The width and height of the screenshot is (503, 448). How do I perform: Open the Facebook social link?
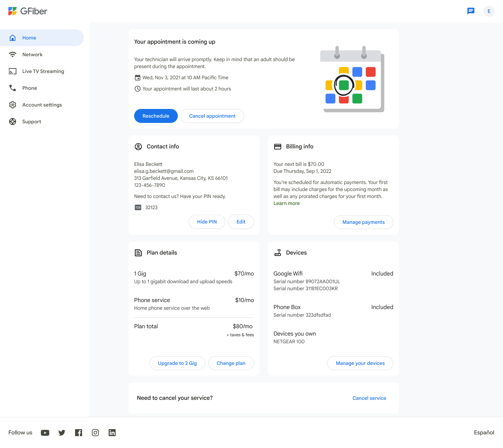point(79,433)
